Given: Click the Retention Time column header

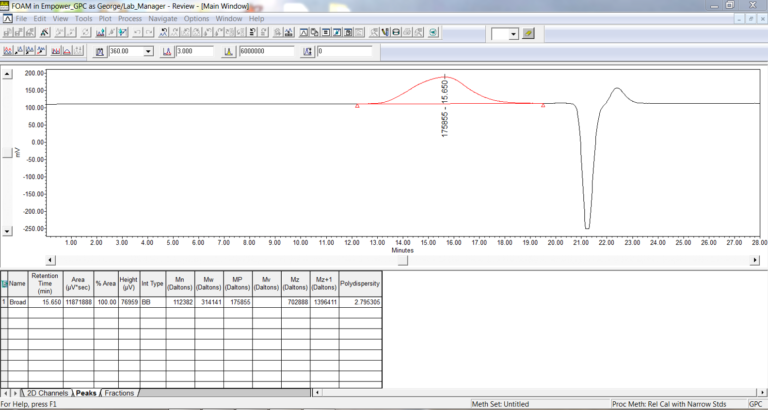Looking at the screenshot, I should click(45, 284).
